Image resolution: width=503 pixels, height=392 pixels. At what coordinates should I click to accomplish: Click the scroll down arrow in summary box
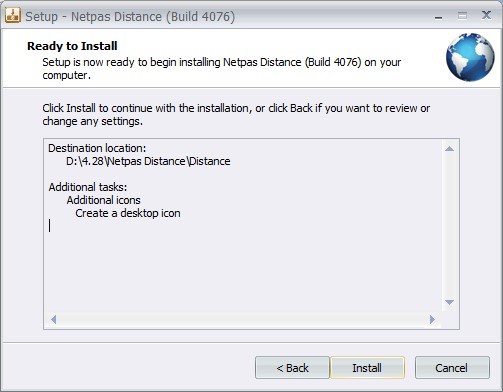pyautogui.click(x=449, y=302)
